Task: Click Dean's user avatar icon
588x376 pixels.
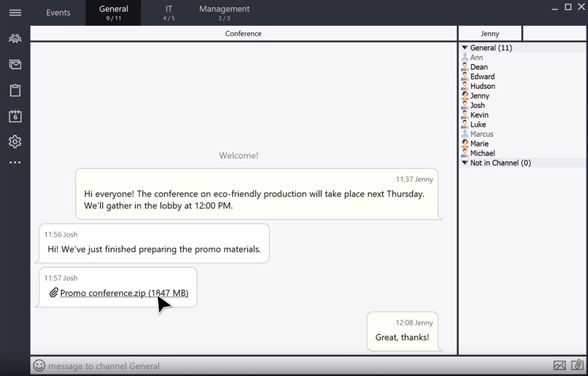Action: pos(465,67)
